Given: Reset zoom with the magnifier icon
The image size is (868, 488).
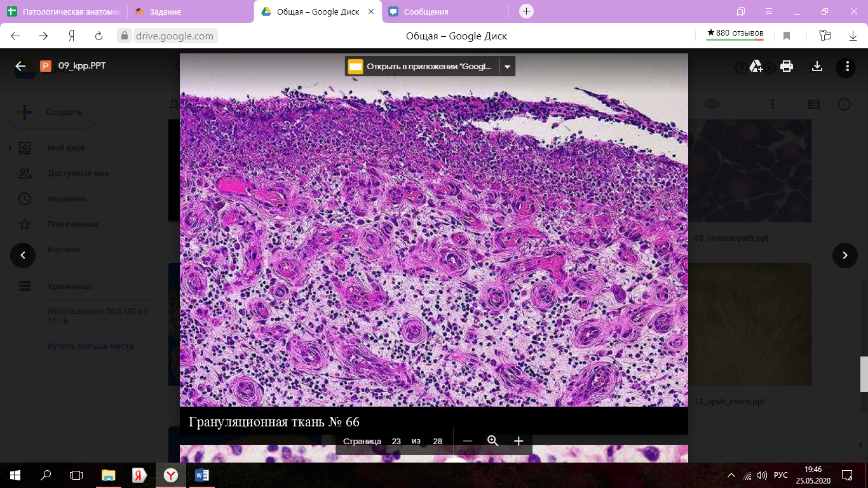Looking at the screenshot, I should tap(492, 441).
